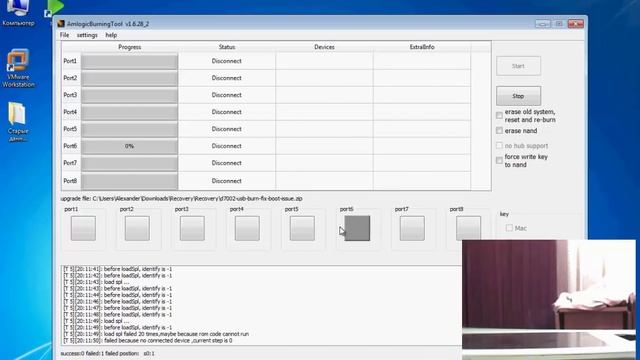This screenshot has width=640, height=360.
Task: Enable force write key to nand
Action: pyautogui.click(x=499, y=160)
